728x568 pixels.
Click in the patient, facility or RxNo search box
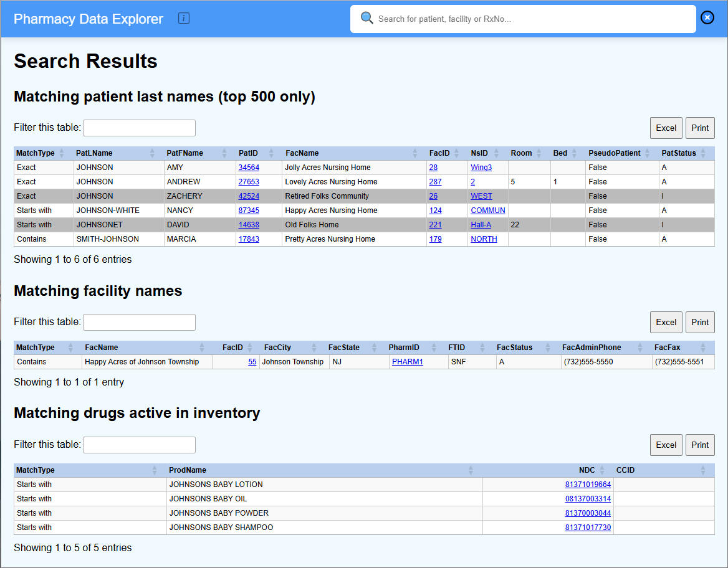coord(530,19)
